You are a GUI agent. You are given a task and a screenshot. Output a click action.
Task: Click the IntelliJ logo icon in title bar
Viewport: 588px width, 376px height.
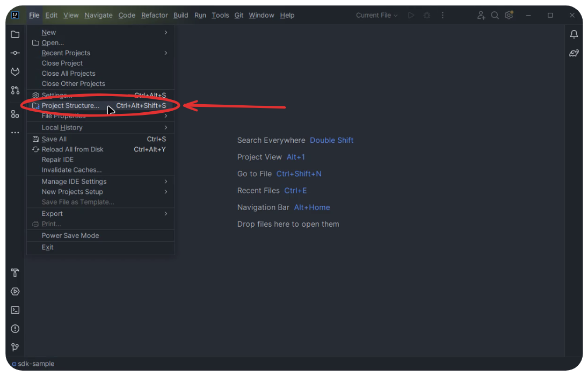(x=15, y=15)
